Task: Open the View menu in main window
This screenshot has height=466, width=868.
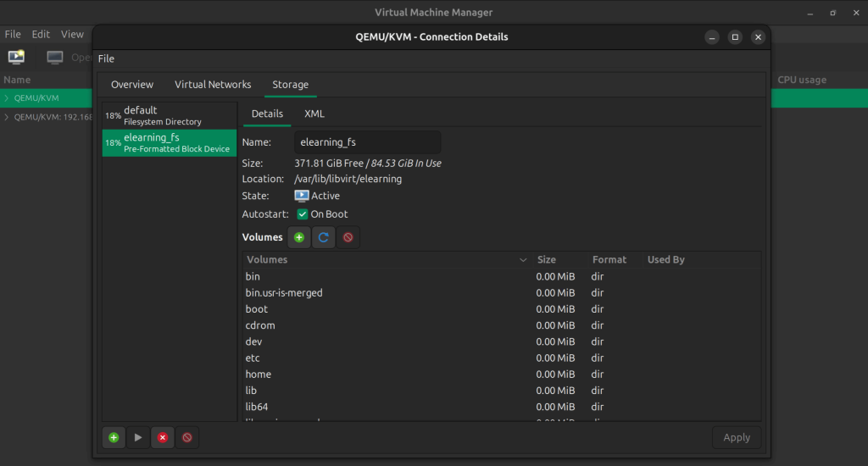Action: 72,34
